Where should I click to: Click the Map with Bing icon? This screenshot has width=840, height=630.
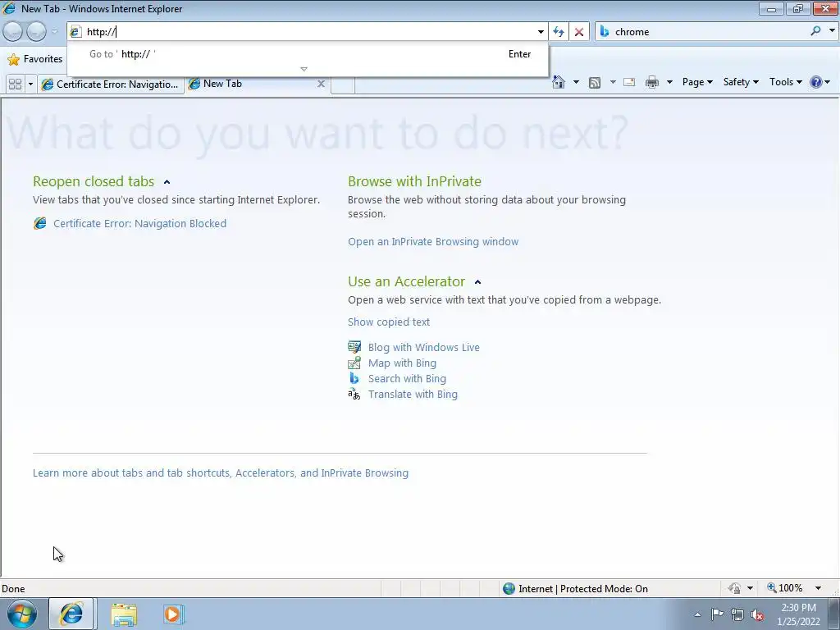tap(354, 363)
